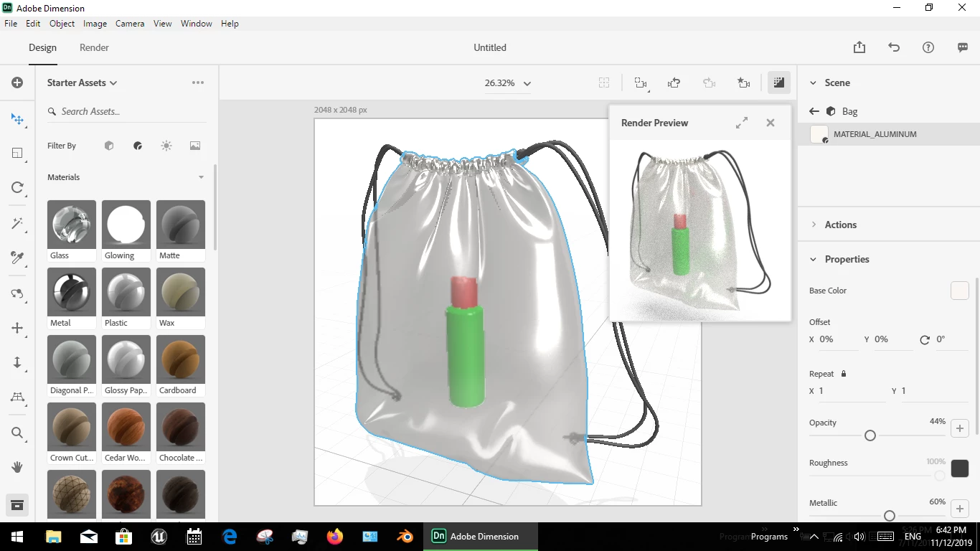Click the Undo arrow icon

tap(894, 47)
